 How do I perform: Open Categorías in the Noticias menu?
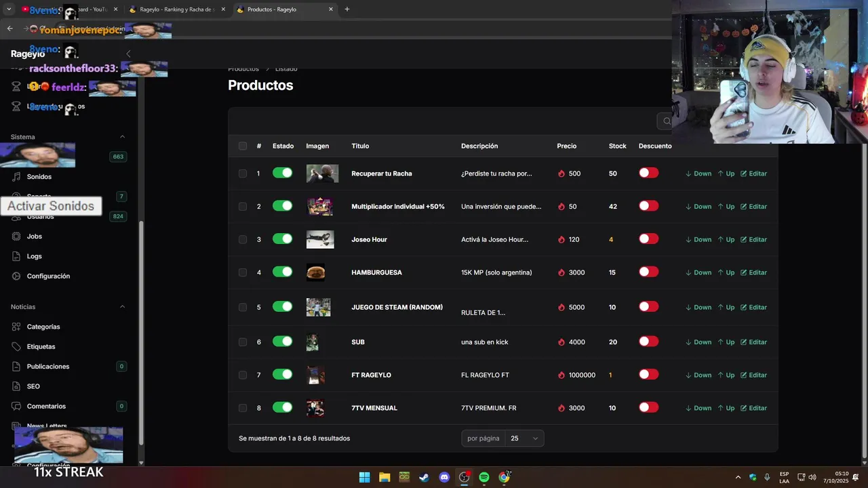click(43, 327)
